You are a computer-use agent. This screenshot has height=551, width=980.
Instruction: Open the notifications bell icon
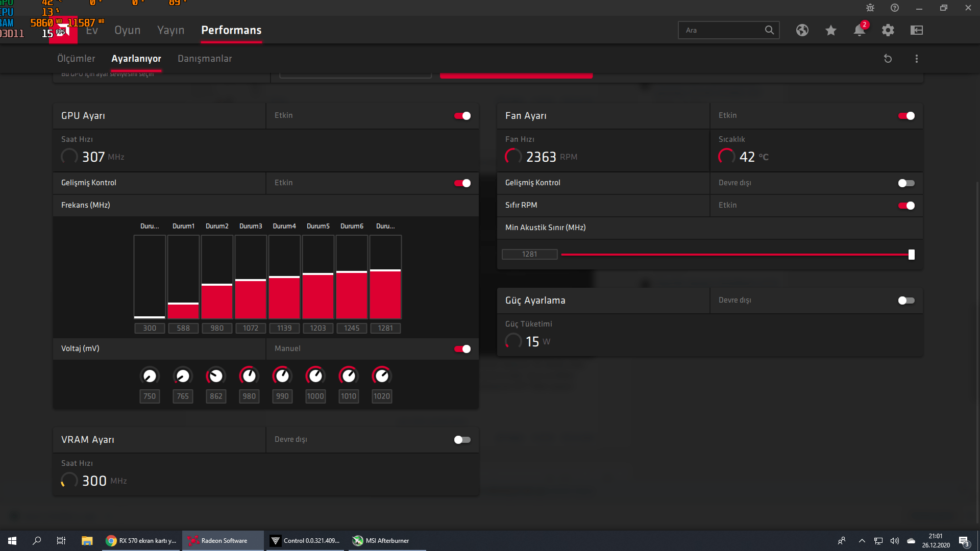tap(859, 30)
